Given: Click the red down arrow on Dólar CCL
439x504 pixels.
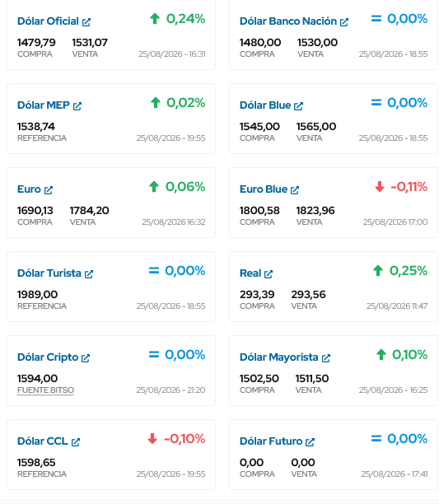Looking at the screenshot, I should [152, 438].
